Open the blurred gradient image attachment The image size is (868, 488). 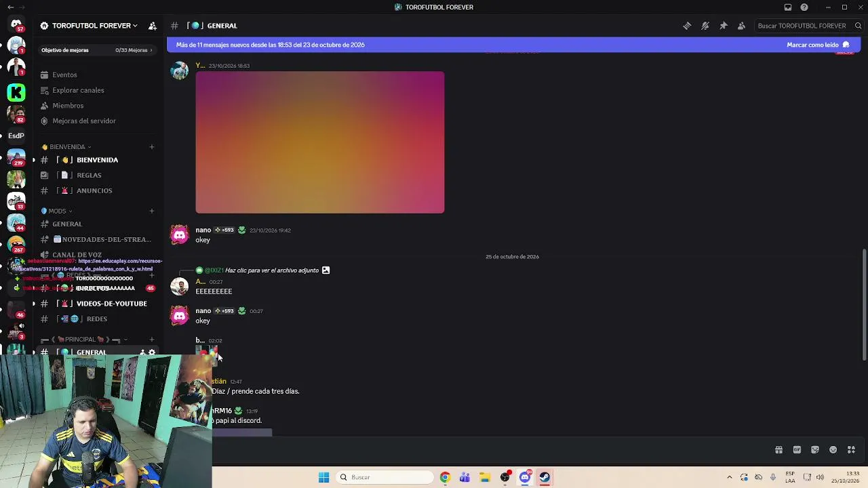(x=320, y=142)
